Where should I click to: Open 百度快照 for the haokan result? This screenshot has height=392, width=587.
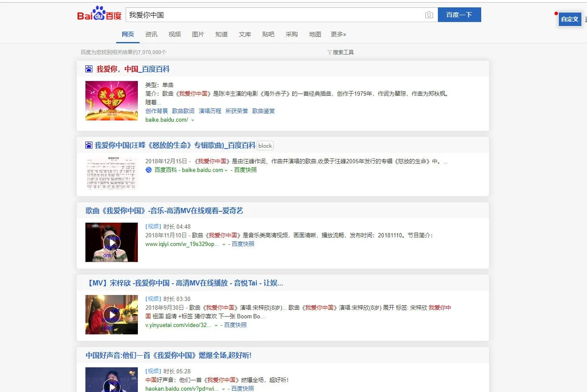pos(243,389)
